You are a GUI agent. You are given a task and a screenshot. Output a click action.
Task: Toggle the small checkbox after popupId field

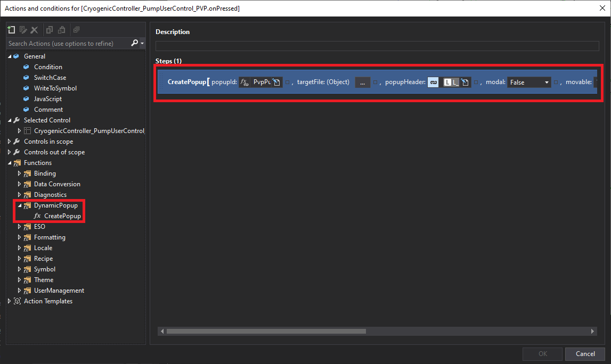[x=287, y=82]
